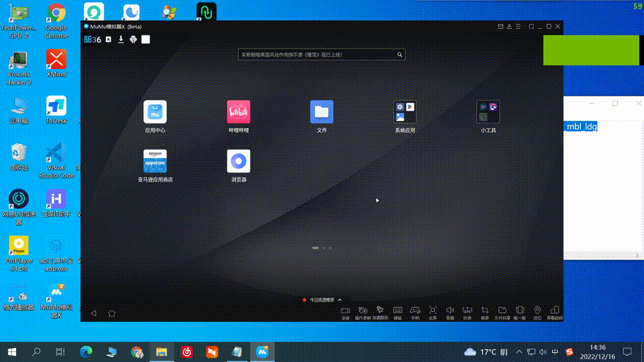Open XMind desktop shortcut
This screenshot has width=644, height=362.
(56, 64)
